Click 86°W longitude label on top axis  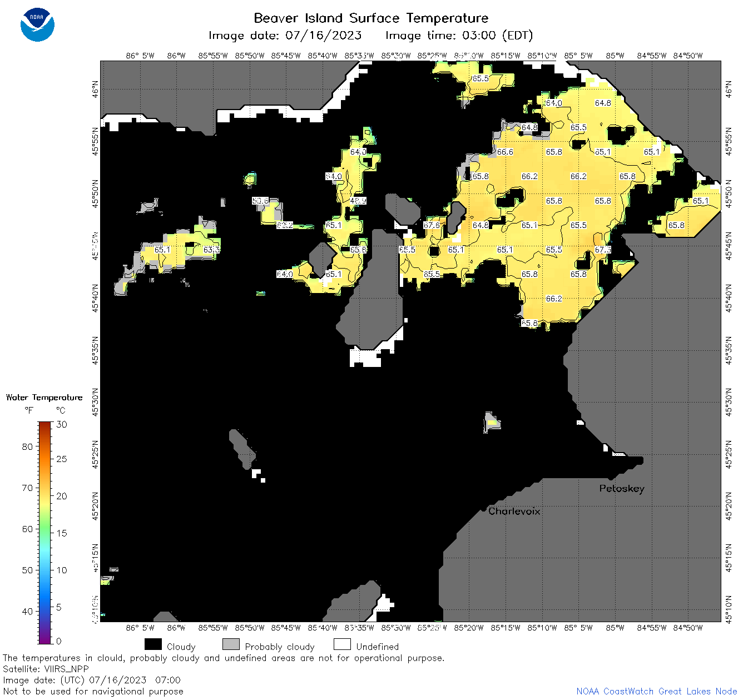pyautogui.click(x=176, y=56)
